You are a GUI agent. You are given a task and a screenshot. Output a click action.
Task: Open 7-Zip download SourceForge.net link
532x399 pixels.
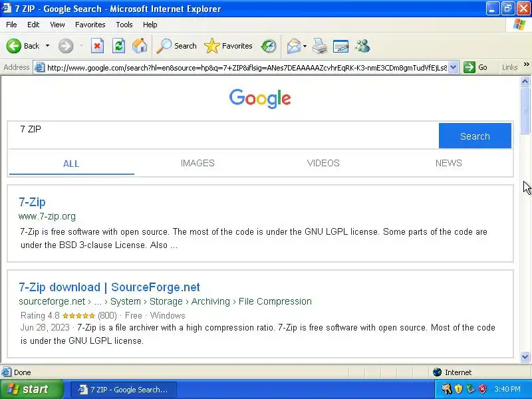pos(109,287)
